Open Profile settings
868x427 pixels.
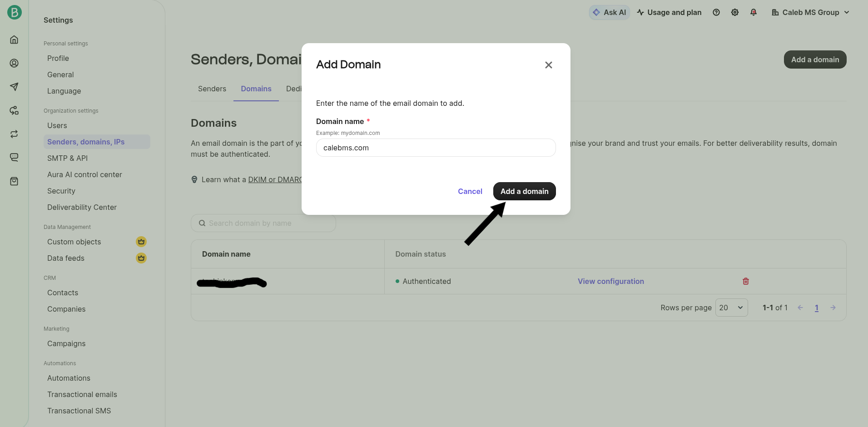58,58
